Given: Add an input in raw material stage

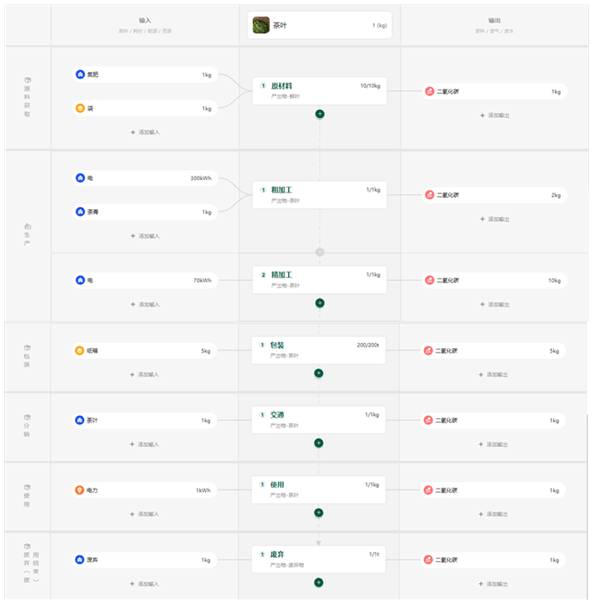Looking at the screenshot, I should coord(145,132).
